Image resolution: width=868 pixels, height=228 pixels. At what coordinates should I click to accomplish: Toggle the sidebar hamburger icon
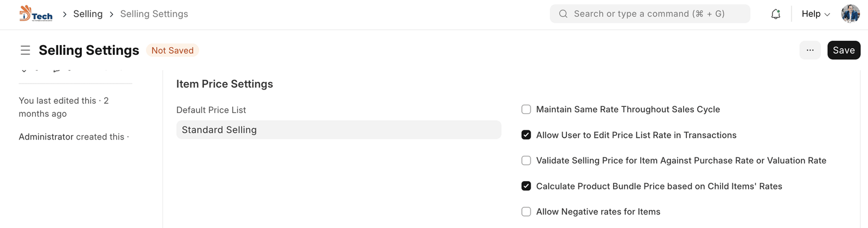[x=25, y=50]
